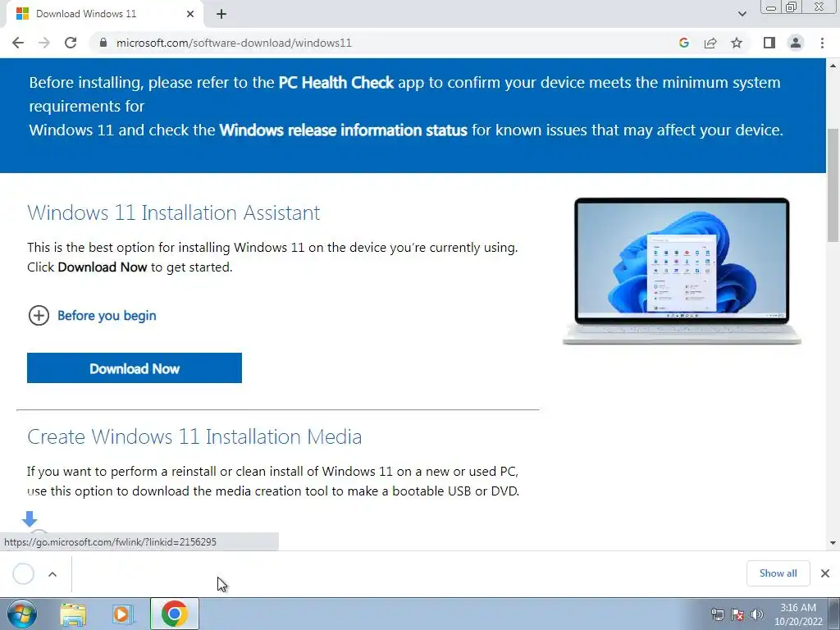Click the Show desktop strip on taskbar

(834, 614)
